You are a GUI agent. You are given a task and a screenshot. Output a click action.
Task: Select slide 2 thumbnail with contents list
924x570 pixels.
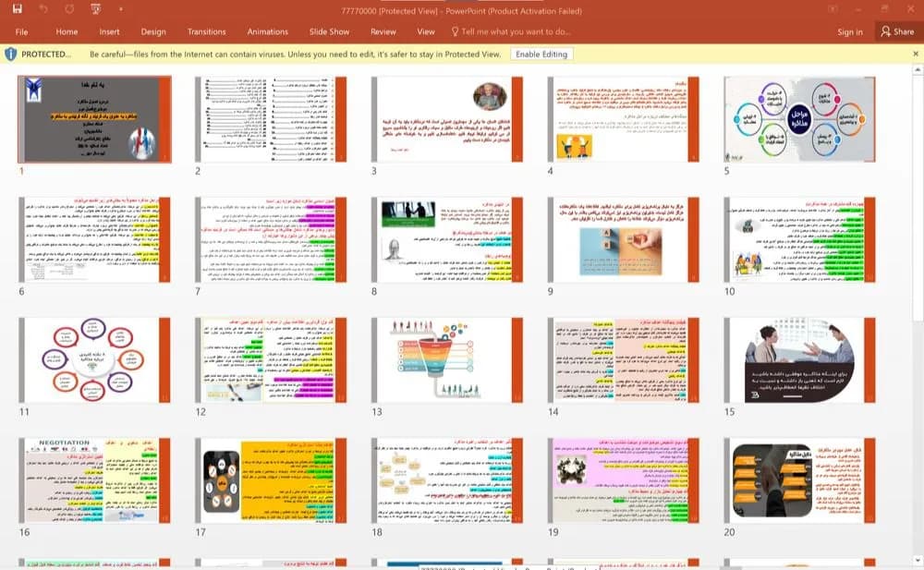coord(271,119)
